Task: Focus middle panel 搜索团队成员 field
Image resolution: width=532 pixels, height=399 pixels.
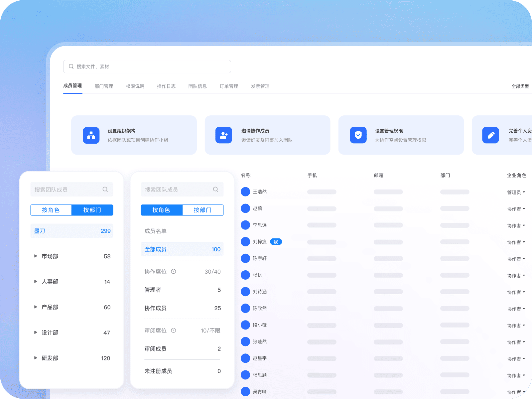Action: (x=182, y=190)
